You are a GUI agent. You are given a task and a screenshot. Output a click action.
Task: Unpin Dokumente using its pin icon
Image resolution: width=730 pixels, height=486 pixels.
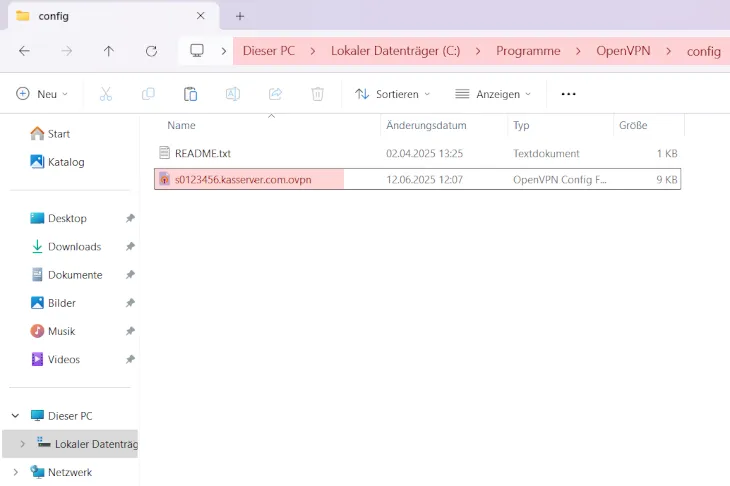[130, 275]
